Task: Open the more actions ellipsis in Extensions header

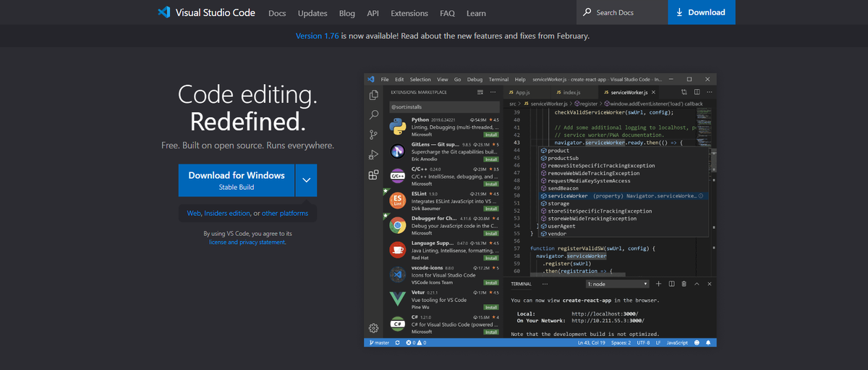Action: [x=493, y=93]
